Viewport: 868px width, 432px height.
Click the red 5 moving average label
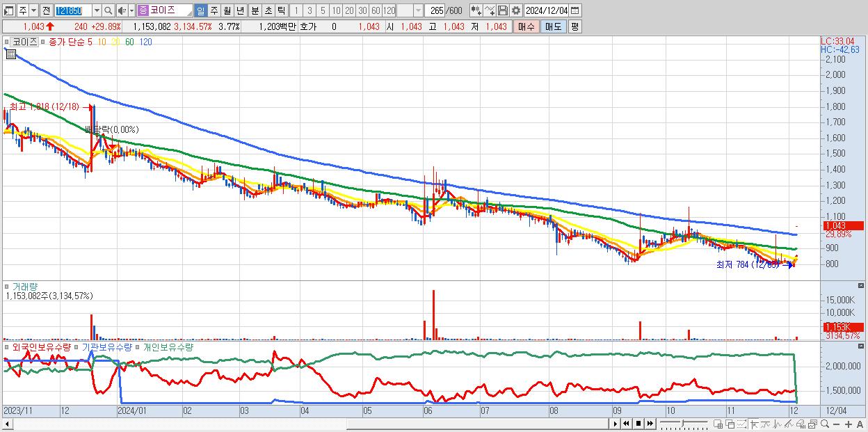(x=90, y=42)
